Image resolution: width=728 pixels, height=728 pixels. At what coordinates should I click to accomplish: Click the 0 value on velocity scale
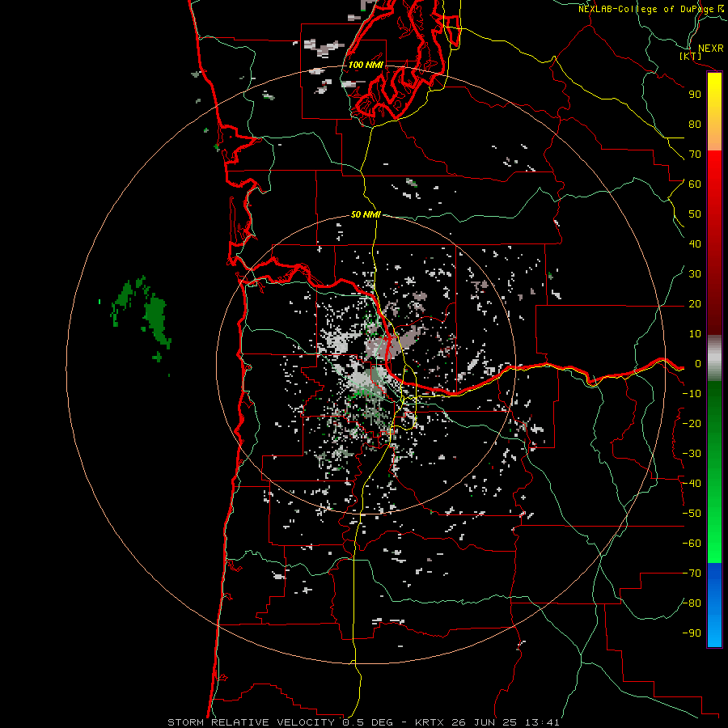pos(698,364)
